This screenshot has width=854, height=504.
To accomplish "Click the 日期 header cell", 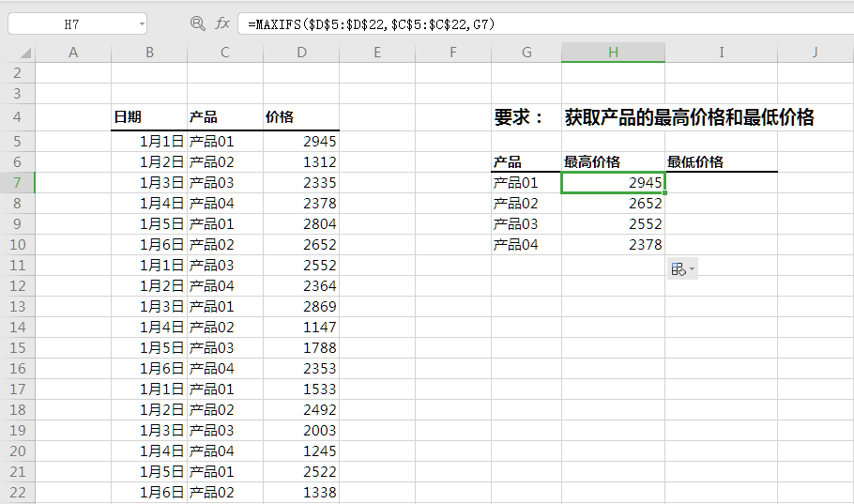I will (149, 117).
